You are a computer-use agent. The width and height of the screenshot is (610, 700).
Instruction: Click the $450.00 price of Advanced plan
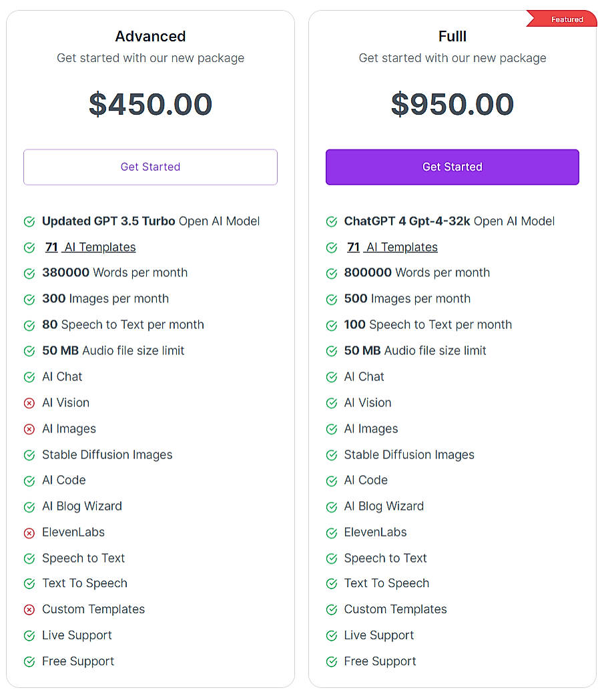coord(150,104)
